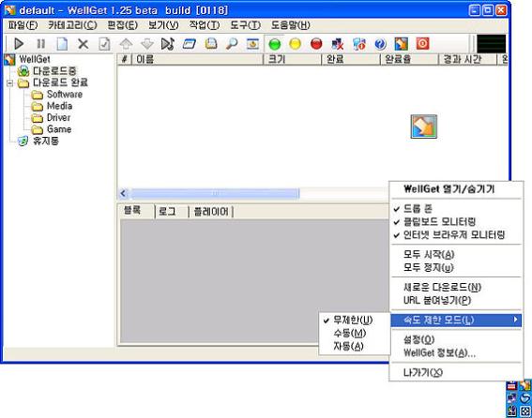Open the 보기(V) menu
The height and width of the screenshot is (418, 532).
pos(163,25)
